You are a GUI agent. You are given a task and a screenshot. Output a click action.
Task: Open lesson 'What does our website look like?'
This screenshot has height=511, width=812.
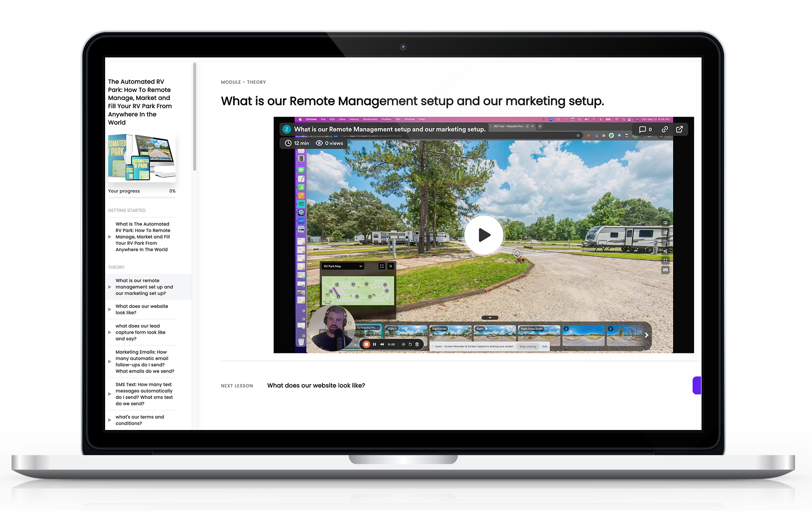(x=142, y=309)
